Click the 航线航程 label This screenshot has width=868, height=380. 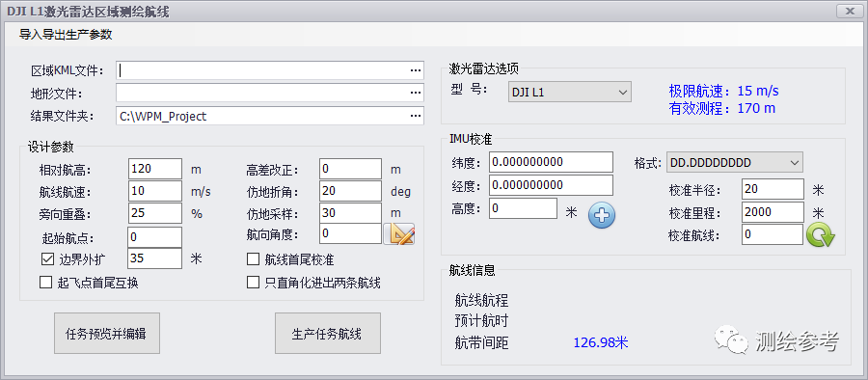pyautogui.click(x=481, y=301)
